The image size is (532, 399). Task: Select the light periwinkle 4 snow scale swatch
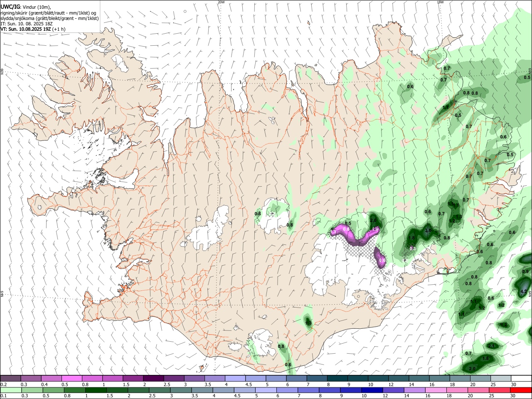pos(235,378)
